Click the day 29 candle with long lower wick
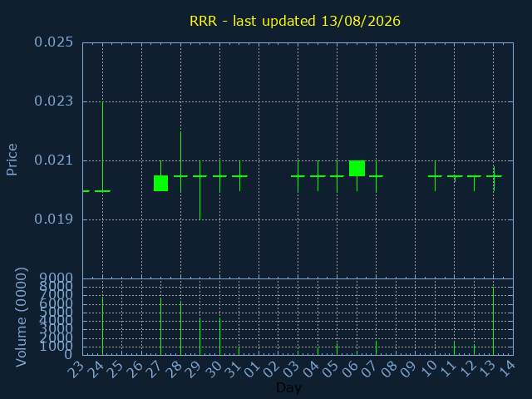This screenshot has height=399, width=532. [199, 190]
